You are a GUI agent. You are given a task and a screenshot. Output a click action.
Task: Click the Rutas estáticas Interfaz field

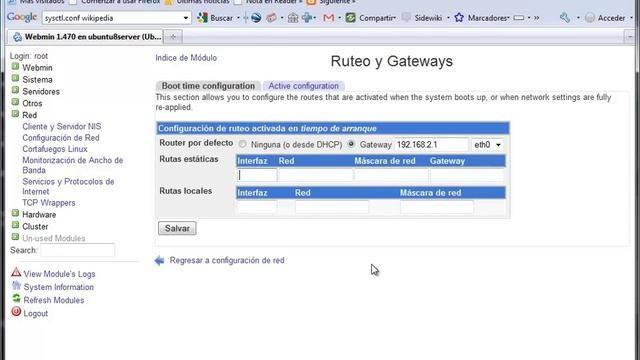[x=257, y=175]
